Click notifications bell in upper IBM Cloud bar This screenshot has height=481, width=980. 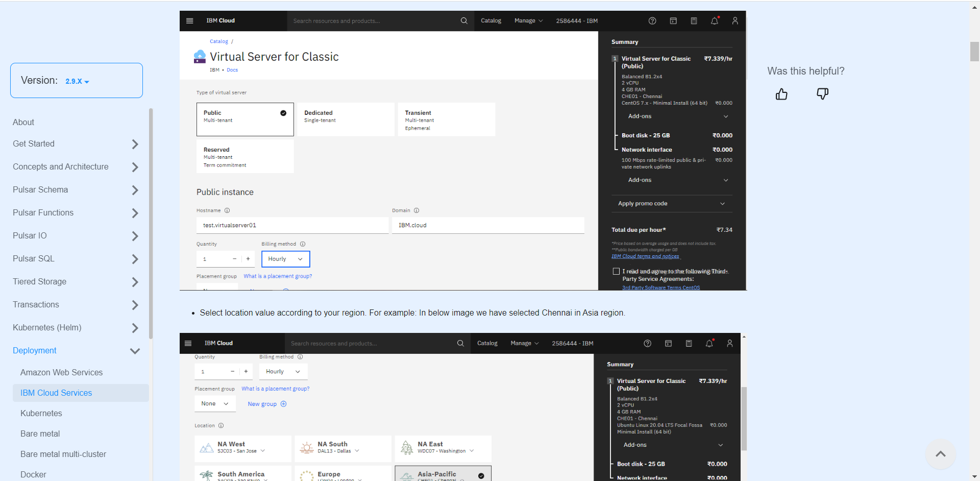[x=715, y=21]
